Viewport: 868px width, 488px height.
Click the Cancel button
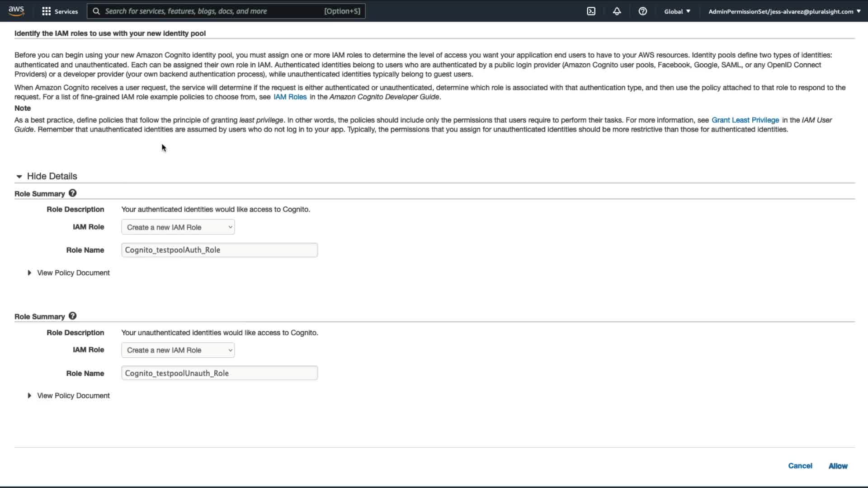click(800, 466)
